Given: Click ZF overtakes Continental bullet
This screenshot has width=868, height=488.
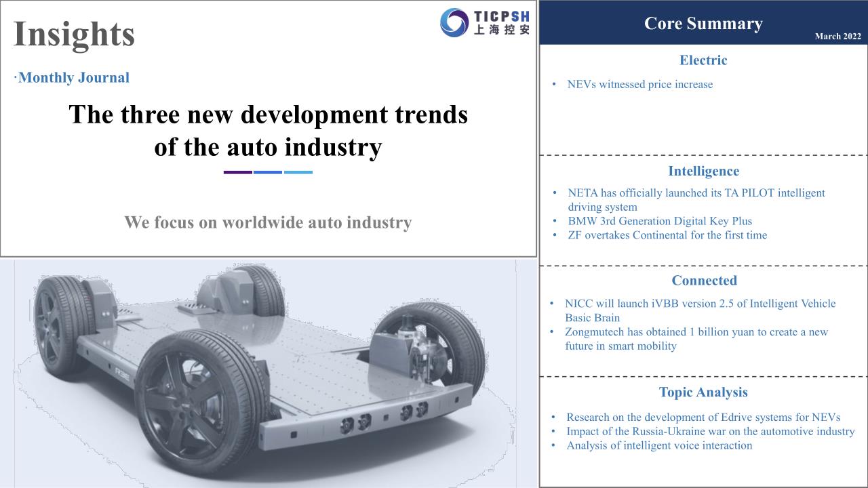Looking at the screenshot, I should click(x=667, y=235).
